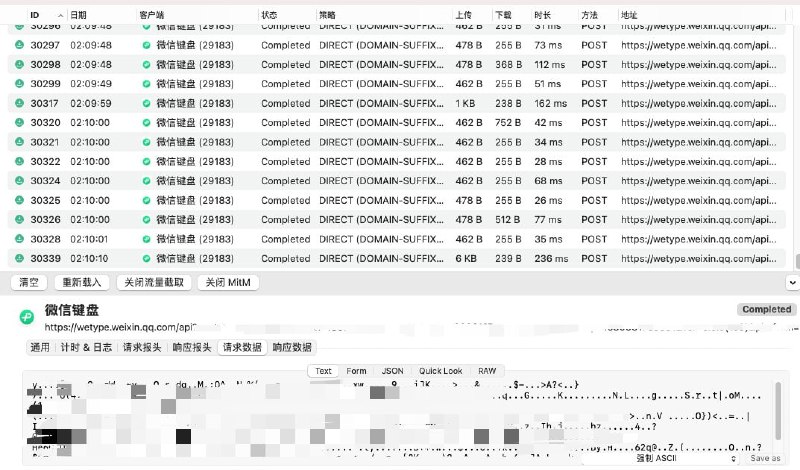Open the 响应数据 tab
Image resolution: width=800 pixels, height=470 pixels.
(292, 348)
